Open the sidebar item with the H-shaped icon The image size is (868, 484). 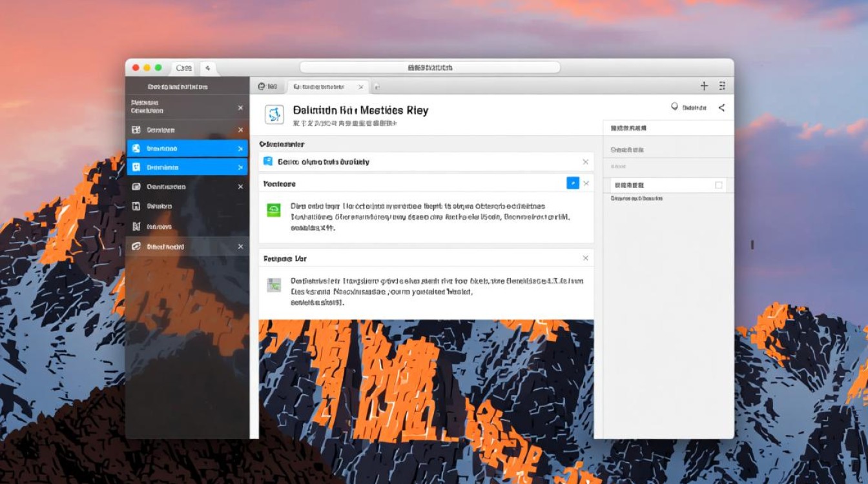click(x=136, y=207)
